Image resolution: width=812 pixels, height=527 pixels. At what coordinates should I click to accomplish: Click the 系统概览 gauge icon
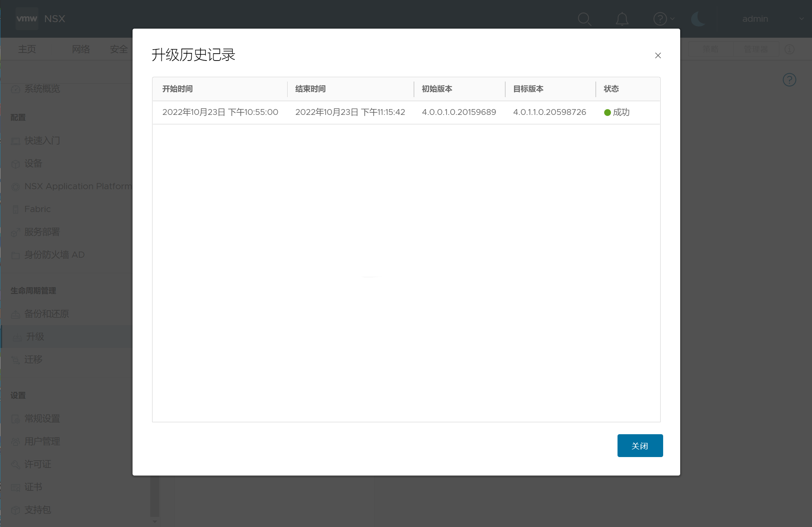pos(15,89)
